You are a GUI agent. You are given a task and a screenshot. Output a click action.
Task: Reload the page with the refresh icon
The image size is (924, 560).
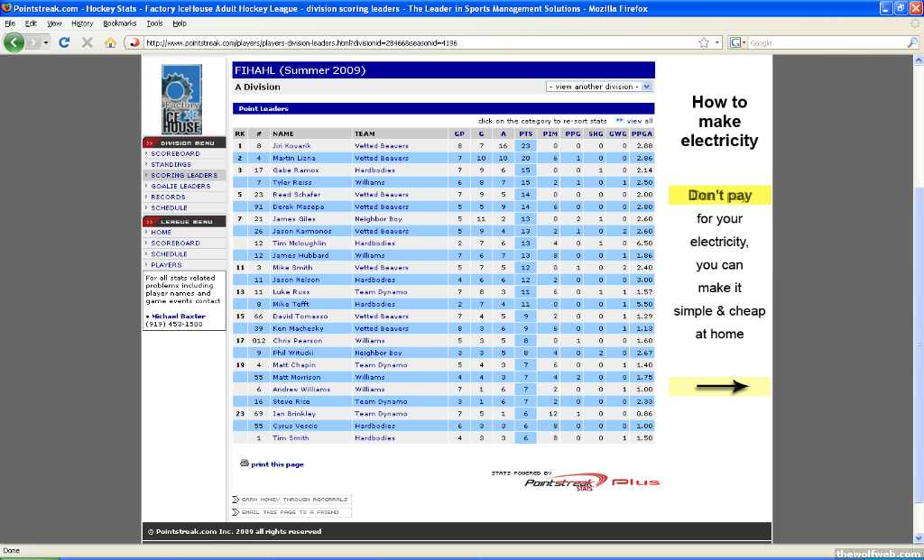pyautogui.click(x=64, y=42)
